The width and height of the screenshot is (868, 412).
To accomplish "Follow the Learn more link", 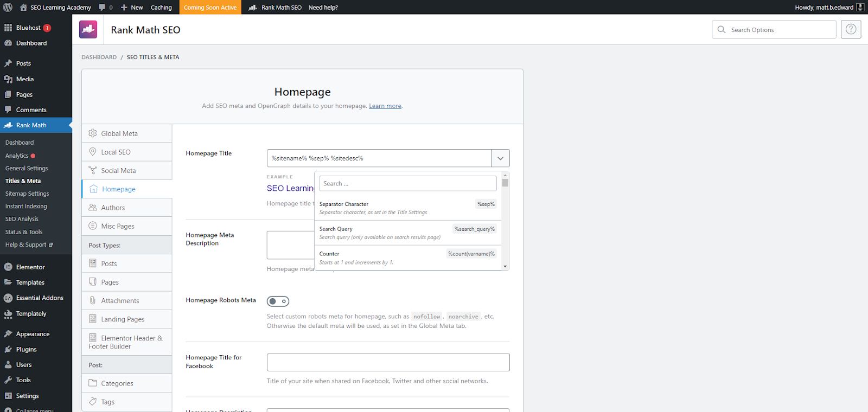I will click(385, 106).
